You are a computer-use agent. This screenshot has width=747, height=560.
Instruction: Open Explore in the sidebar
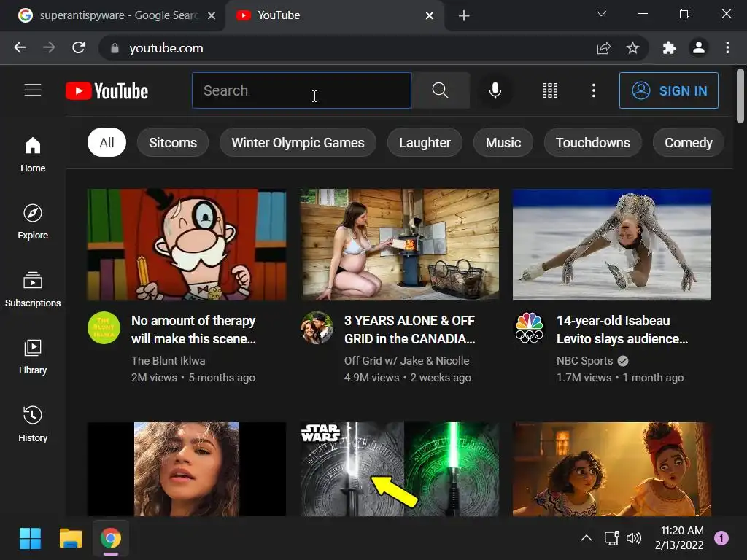(33, 222)
